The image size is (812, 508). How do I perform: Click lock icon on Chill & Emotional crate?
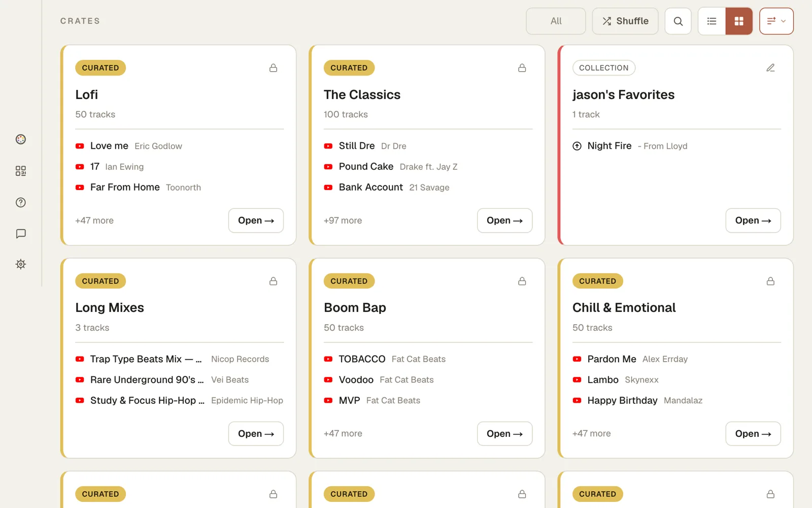(770, 281)
